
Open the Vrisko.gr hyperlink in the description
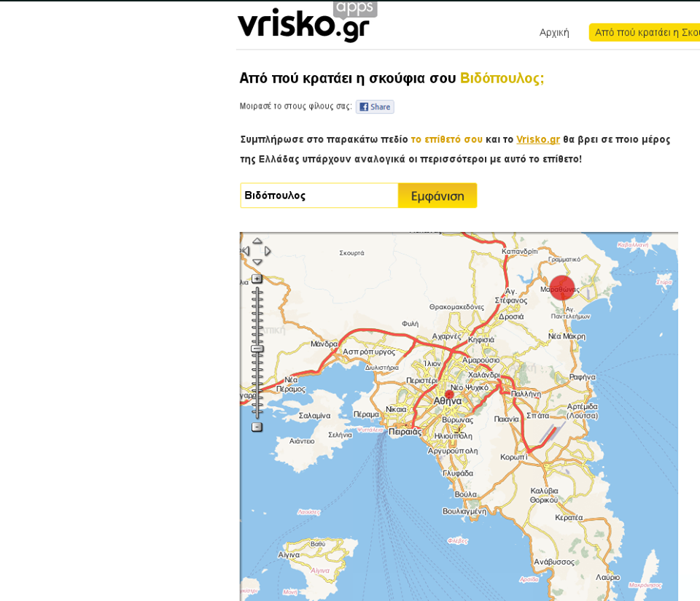(x=538, y=139)
